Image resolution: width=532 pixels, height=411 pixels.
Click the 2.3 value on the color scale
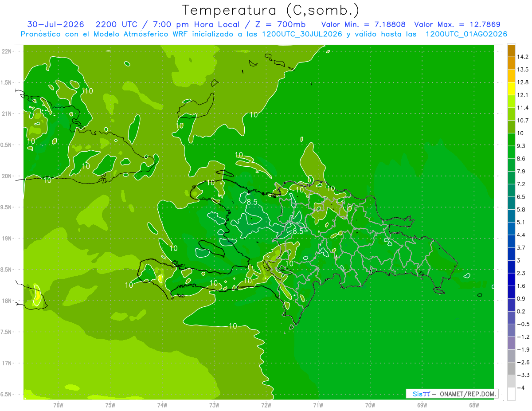click(x=522, y=273)
